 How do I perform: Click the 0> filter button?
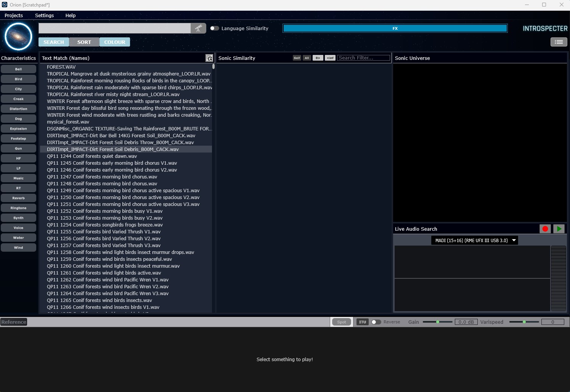pos(318,58)
